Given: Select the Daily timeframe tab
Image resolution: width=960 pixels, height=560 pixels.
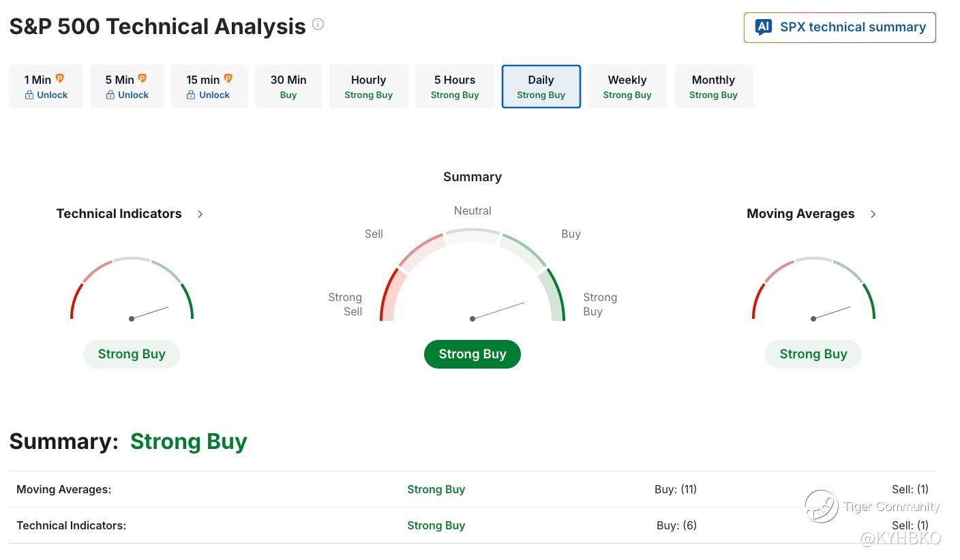Looking at the screenshot, I should pyautogui.click(x=541, y=87).
